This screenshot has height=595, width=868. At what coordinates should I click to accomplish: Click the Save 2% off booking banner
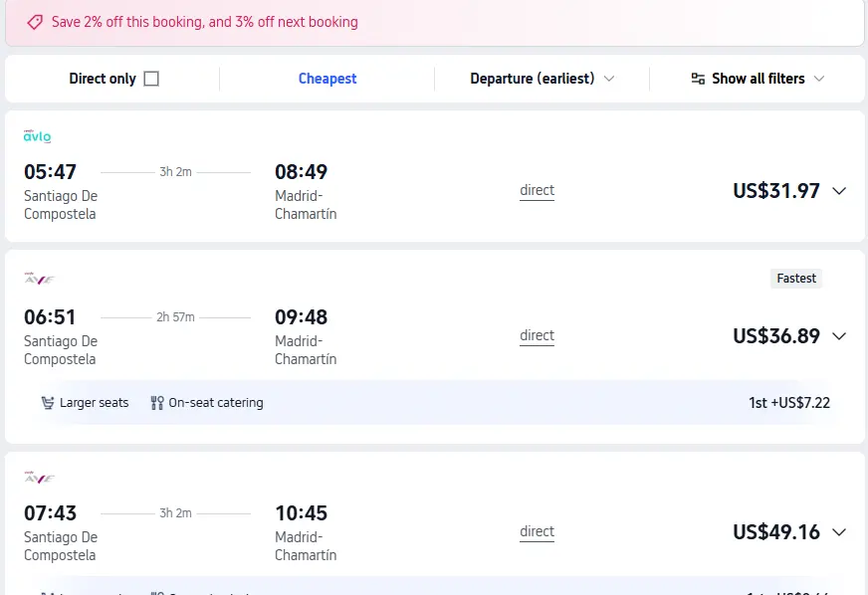(x=435, y=22)
